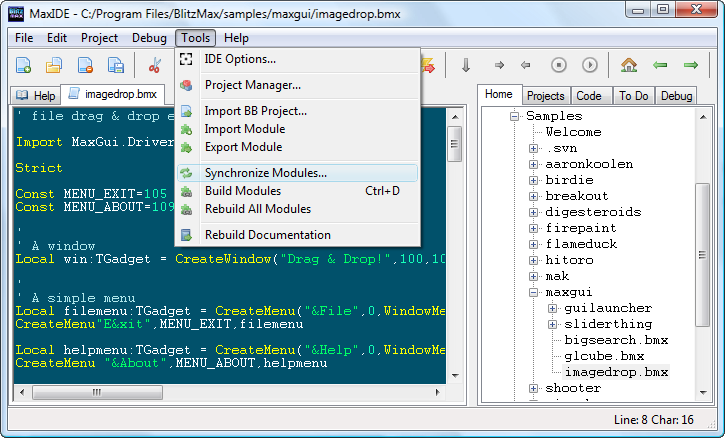Expand the firepaint tree node
Image resolution: width=725 pixels, height=438 pixels.
coord(533,228)
